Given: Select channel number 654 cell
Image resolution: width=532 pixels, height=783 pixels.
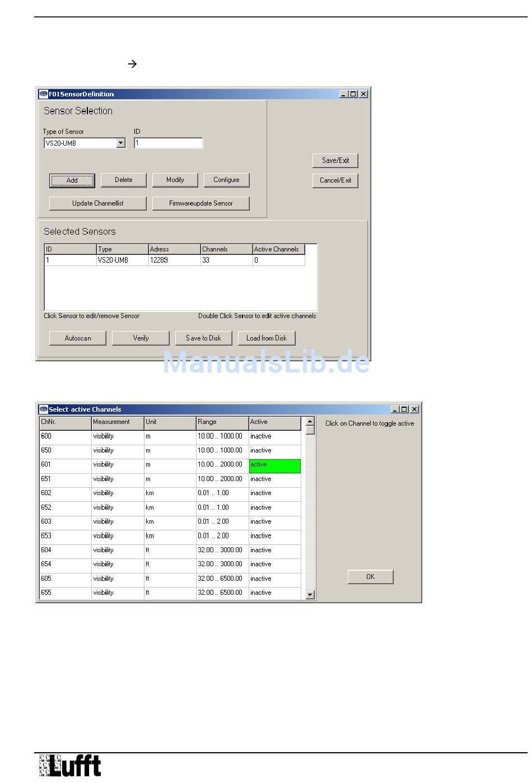Looking at the screenshot, I should click(66, 565).
